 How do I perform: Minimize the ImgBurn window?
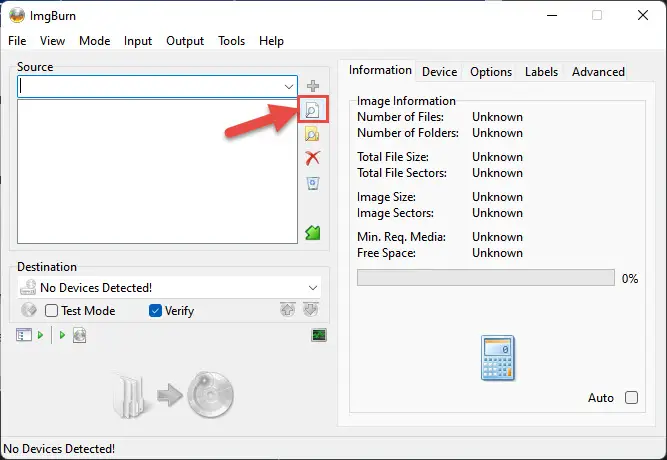pyautogui.click(x=552, y=15)
